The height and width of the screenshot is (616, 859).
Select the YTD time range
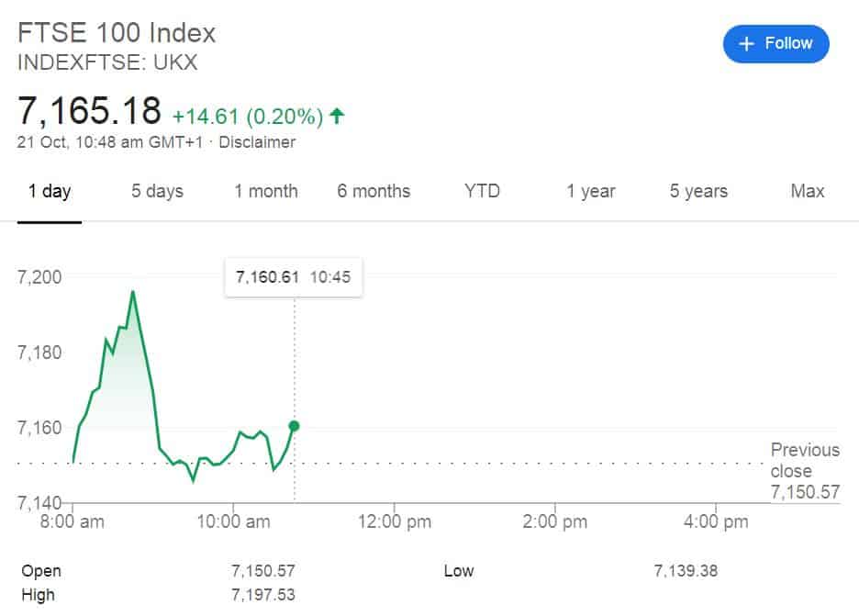click(x=482, y=191)
